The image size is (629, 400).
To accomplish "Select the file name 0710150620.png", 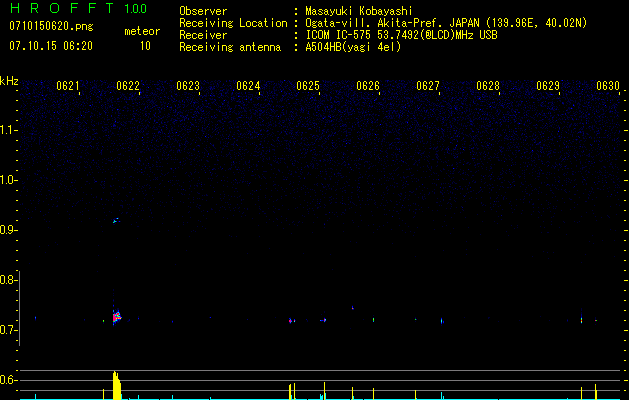I will pos(51,26).
